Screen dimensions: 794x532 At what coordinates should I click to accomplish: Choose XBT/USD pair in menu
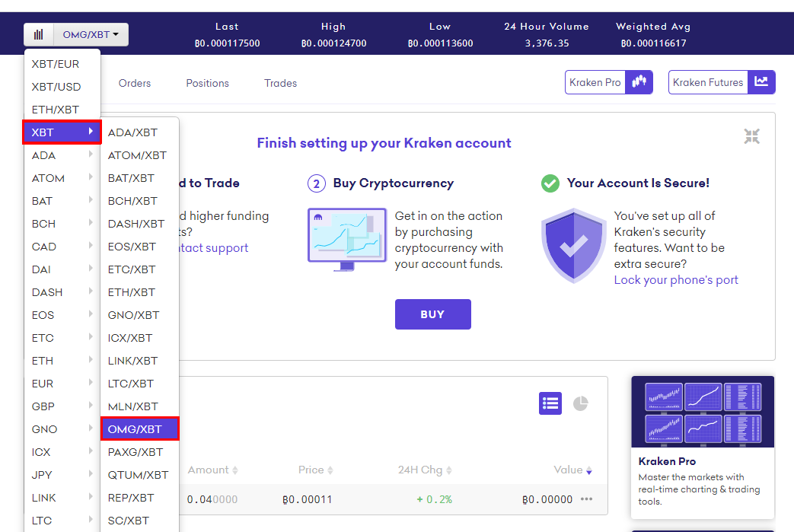coord(56,87)
